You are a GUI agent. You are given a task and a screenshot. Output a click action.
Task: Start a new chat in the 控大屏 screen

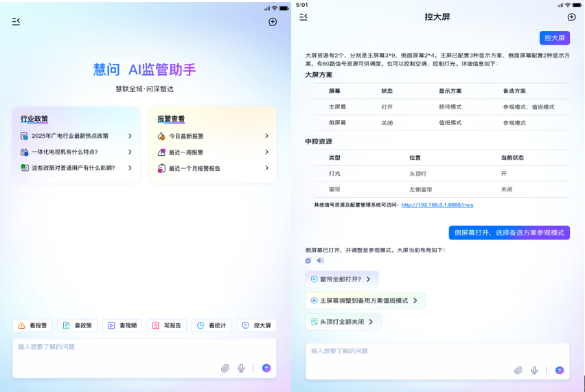pos(571,17)
